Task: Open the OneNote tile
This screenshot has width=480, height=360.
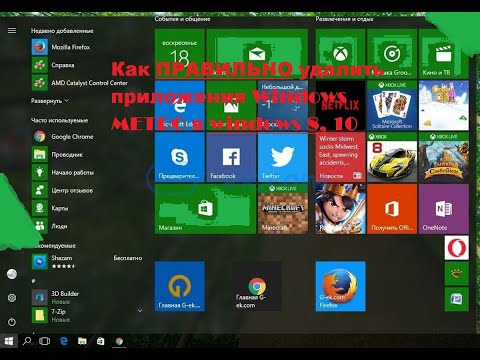Action: coord(444,209)
